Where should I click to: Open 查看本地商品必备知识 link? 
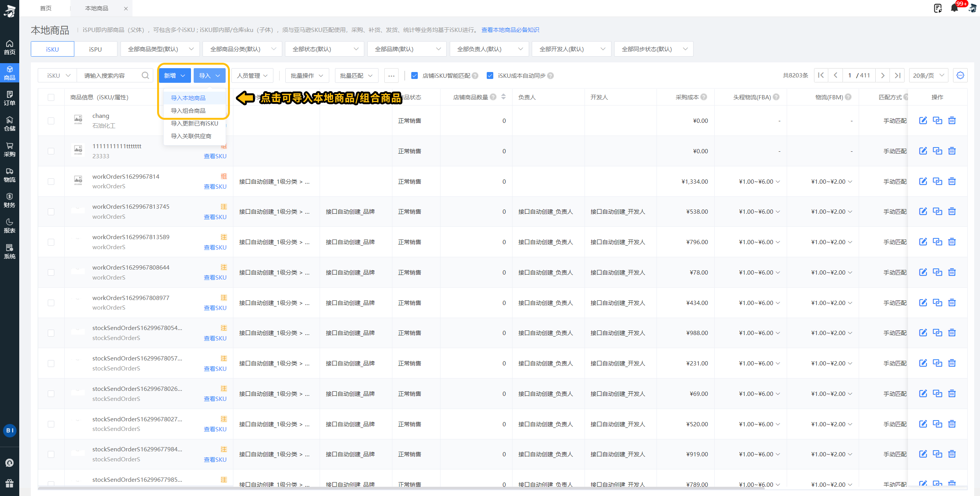(510, 30)
